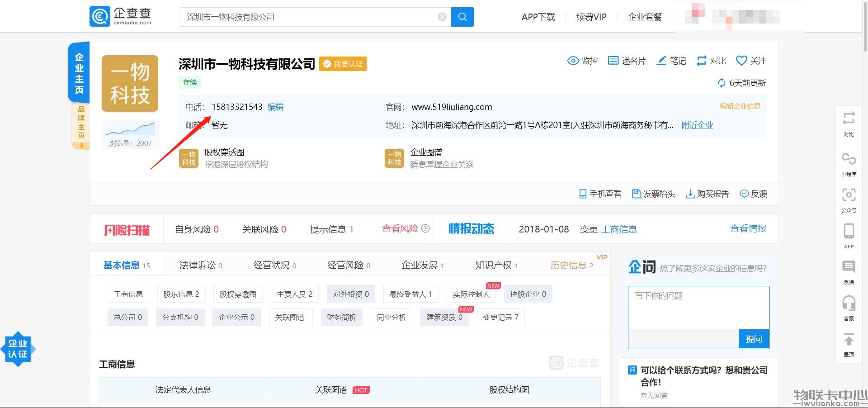Open 续费VIP in top navigation
Screen dimensions: 868x408
pos(591,17)
